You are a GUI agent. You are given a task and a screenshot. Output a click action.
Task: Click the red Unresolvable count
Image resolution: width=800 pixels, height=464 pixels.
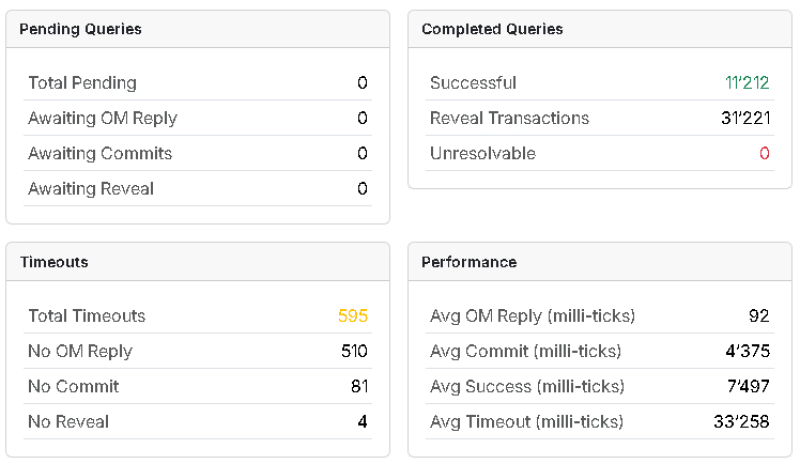(x=764, y=153)
